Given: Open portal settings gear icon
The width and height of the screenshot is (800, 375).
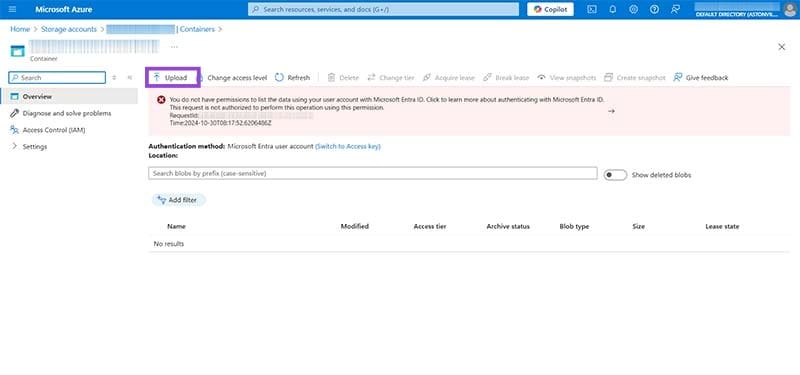Looking at the screenshot, I should (634, 9).
